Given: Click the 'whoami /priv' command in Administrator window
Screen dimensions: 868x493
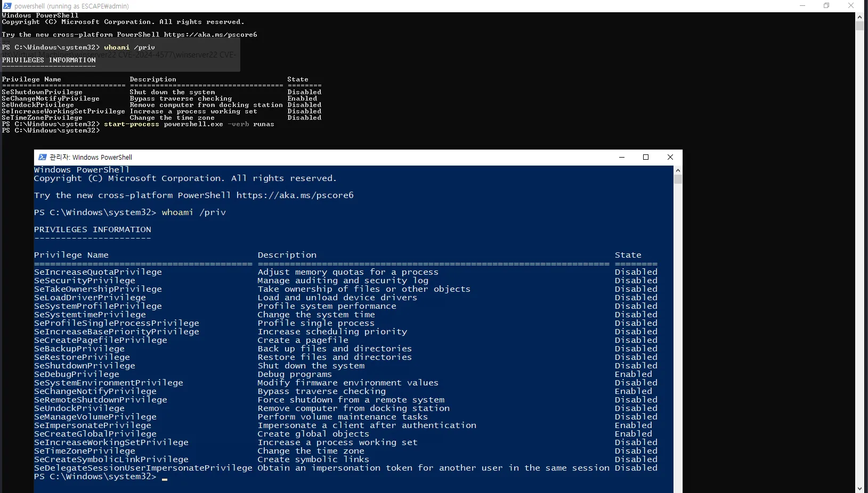Looking at the screenshot, I should (x=194, y=212).
